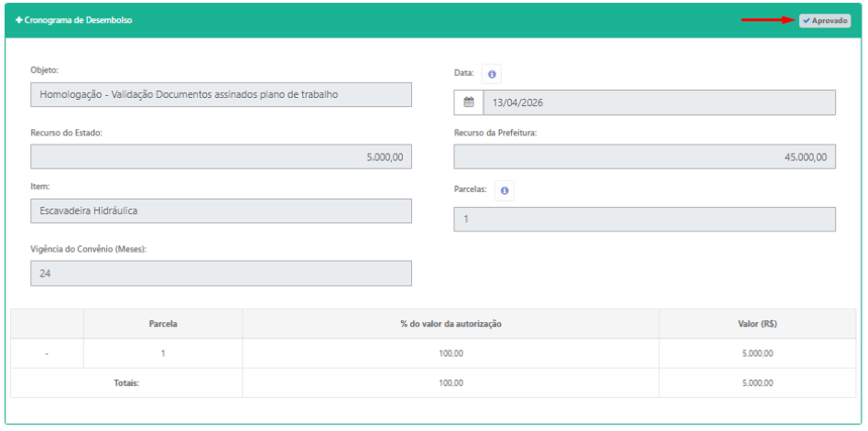
Task: Click the Recurso da Prefeitura field
Action: tap(645, 156)
